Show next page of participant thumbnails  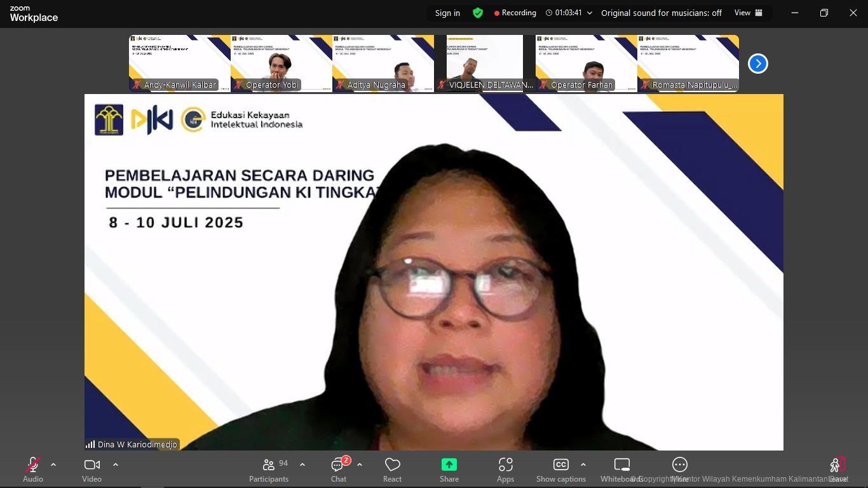click(x=757, y=64)
